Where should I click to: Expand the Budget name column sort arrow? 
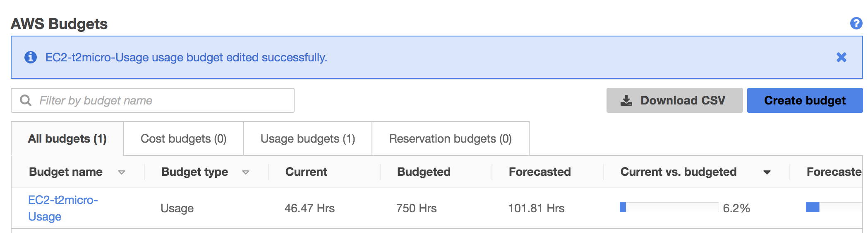tap(122, 172)
